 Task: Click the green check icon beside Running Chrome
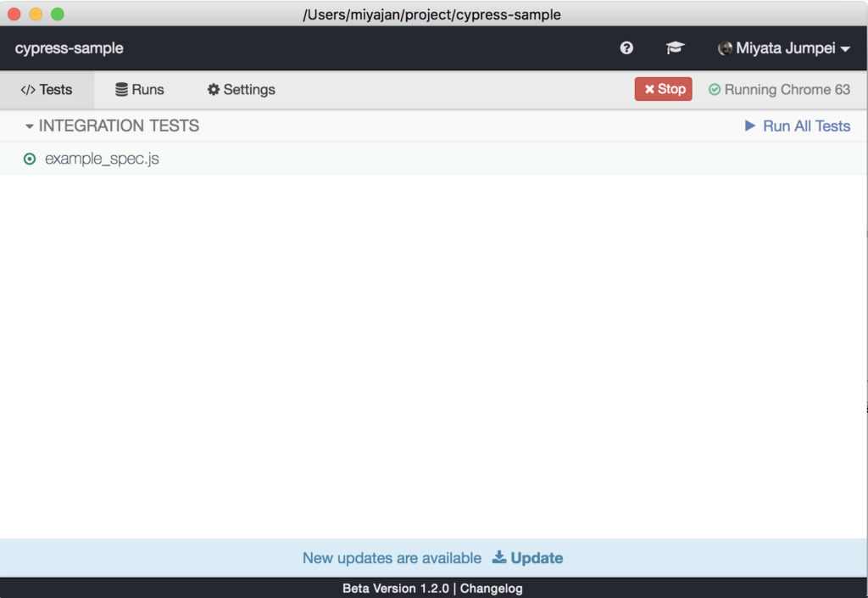point(715,90)
